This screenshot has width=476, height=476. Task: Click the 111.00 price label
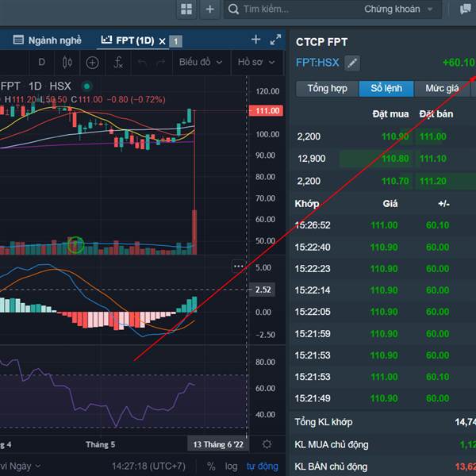(266, 111)
